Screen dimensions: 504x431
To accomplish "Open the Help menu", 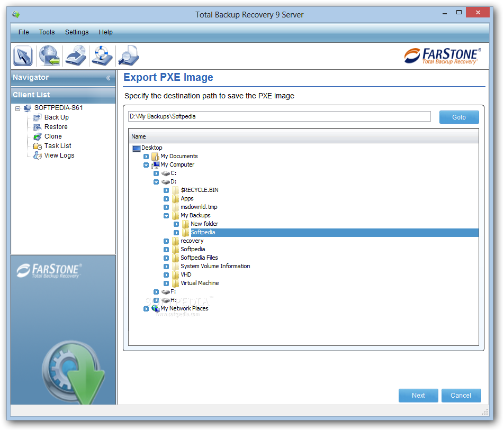I will 106,32.
